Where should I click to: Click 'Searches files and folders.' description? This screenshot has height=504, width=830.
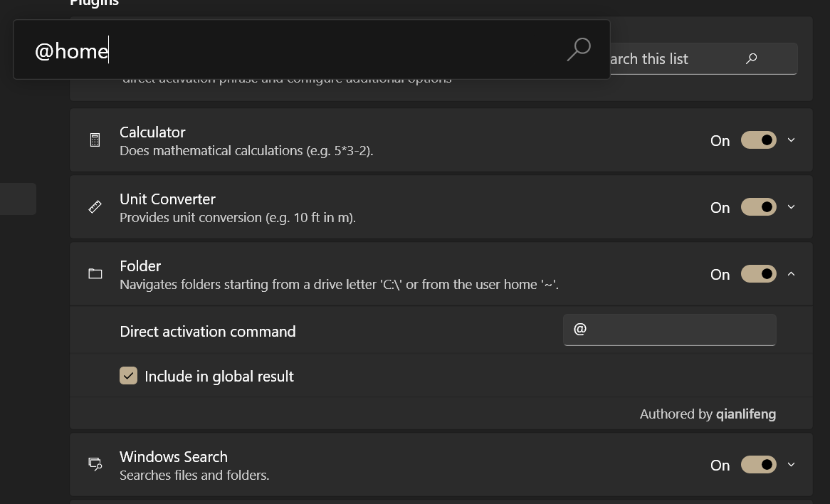pos(194,475)
